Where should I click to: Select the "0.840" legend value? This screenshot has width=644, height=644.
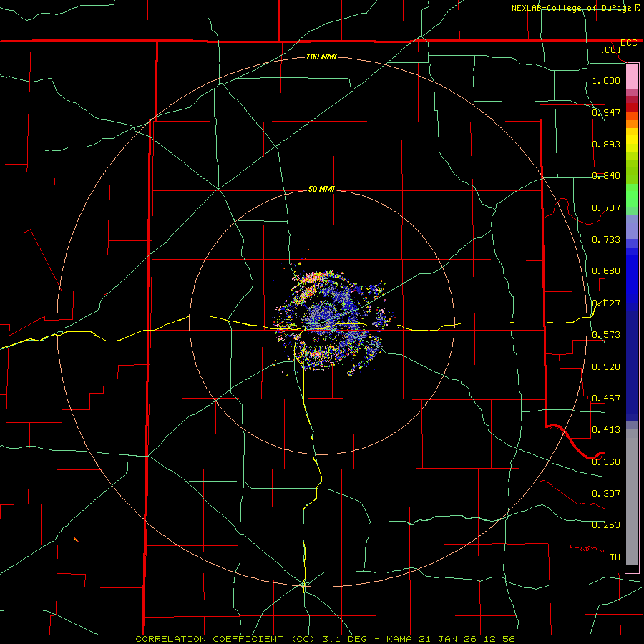606,176
